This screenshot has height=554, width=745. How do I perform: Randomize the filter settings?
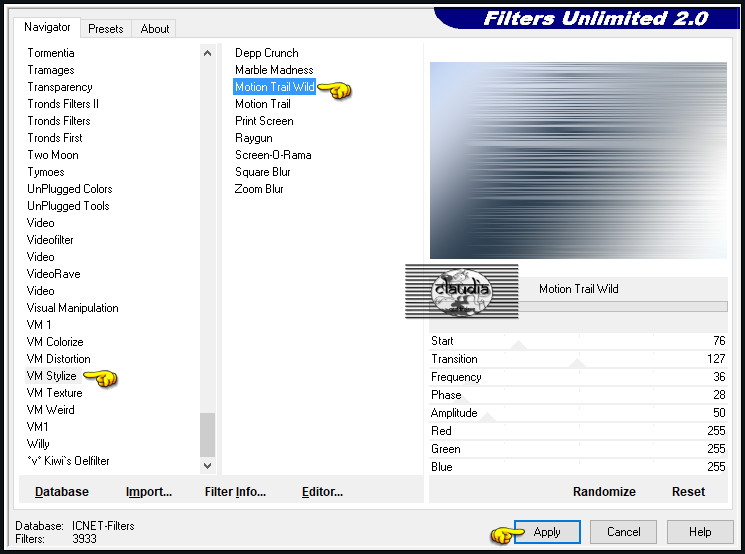pos(604,492)
